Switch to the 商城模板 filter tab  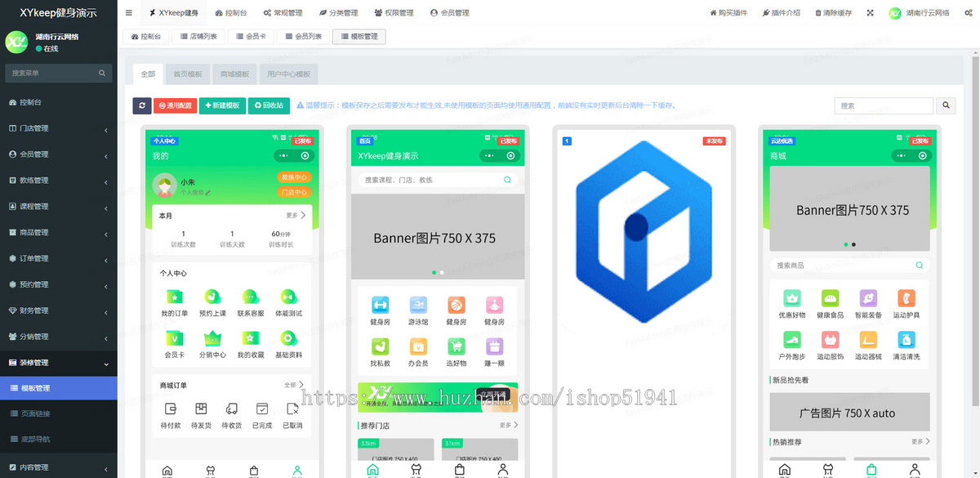(235, 74)
